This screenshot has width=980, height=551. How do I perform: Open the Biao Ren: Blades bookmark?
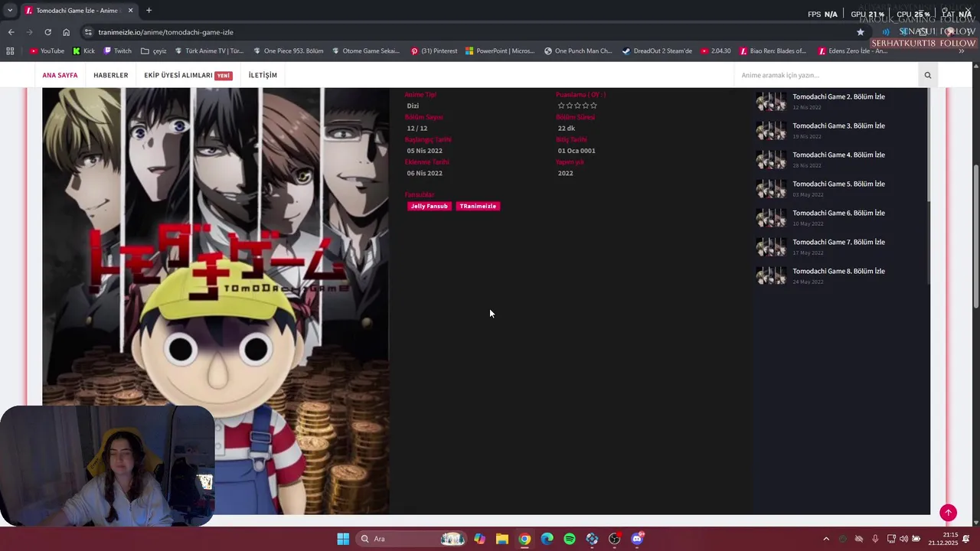[773, 51]
